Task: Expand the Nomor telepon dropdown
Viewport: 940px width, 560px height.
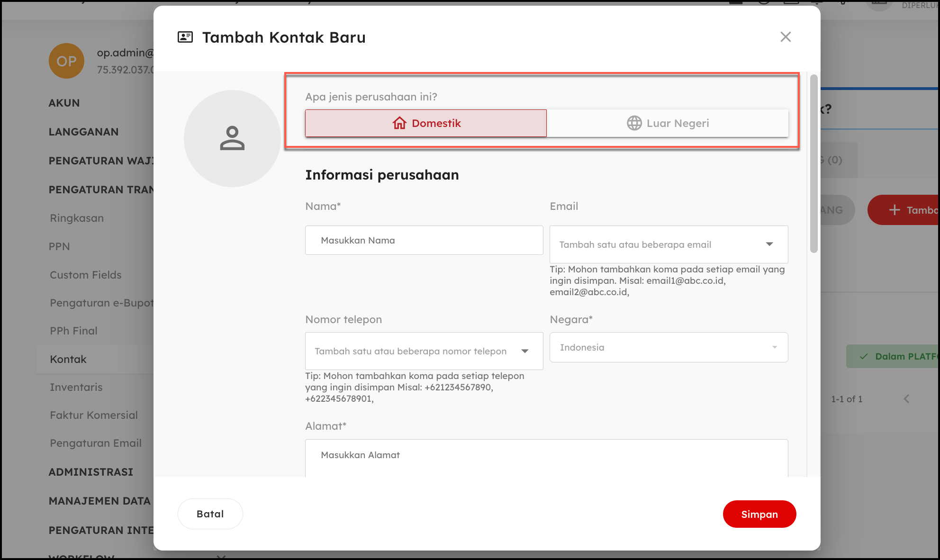Action: pyautogui.click(x=525, y=351)
